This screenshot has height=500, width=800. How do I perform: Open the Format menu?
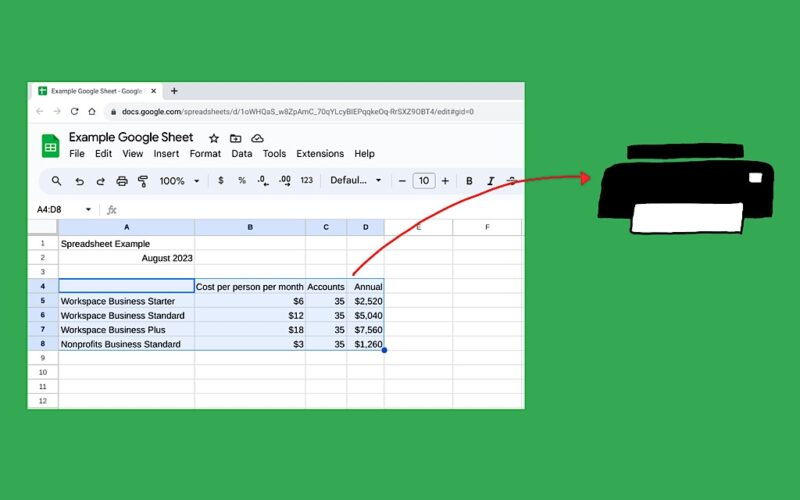pyautogui.click(x=205, y=154)
